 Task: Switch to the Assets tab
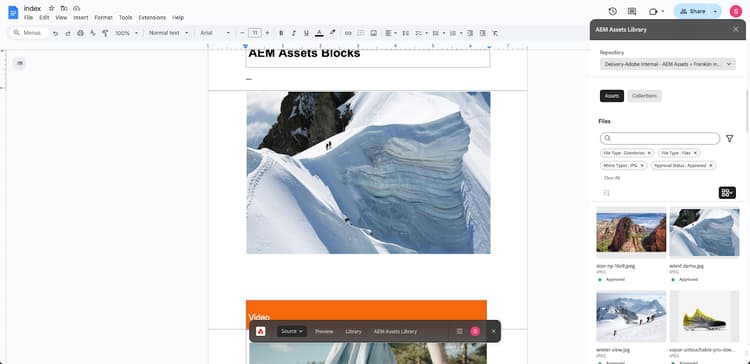tap(612, 96)
